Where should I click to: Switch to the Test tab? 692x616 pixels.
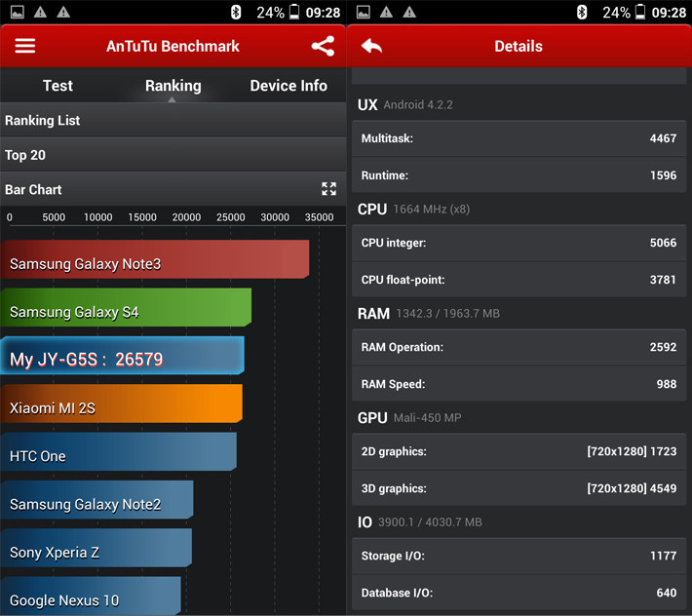point(58,86)
